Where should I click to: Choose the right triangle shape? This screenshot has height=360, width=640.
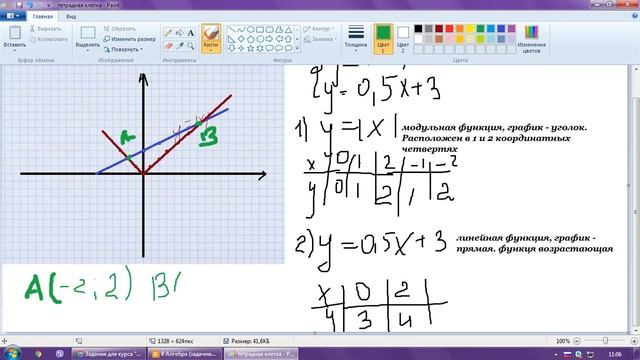(x=231, y=39)
